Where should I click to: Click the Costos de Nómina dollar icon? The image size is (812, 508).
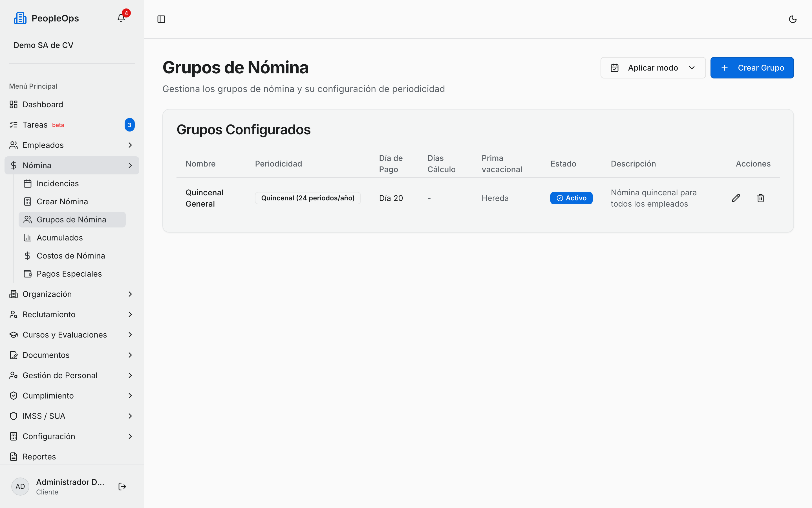click(x=28, y=256)
